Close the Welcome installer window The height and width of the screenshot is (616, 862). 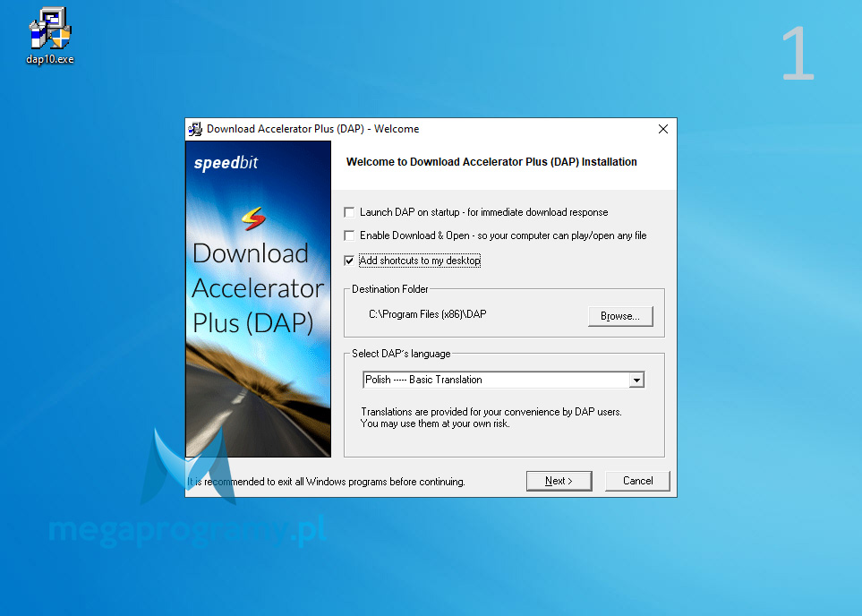(663, 129)
